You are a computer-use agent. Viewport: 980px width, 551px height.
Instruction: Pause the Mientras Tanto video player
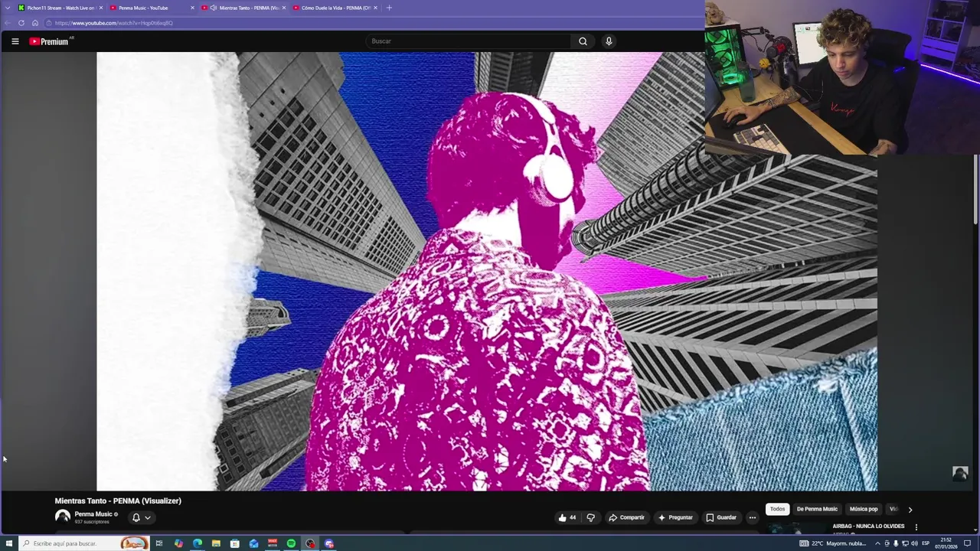pos(487,271)
